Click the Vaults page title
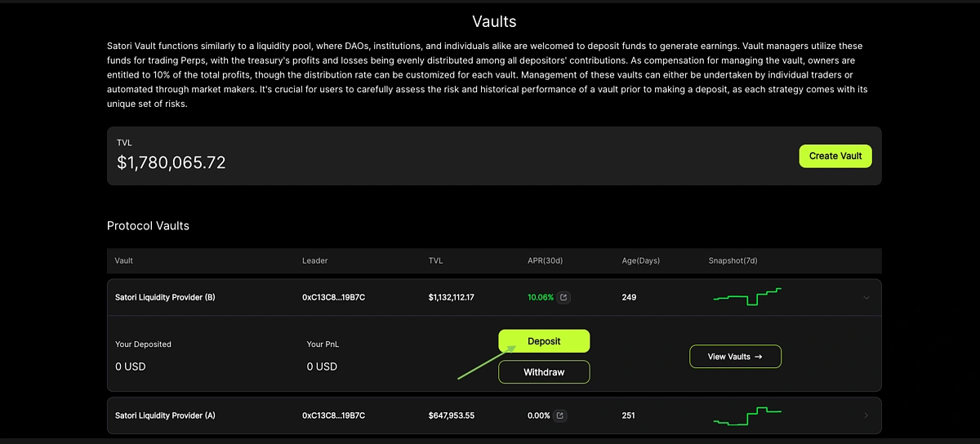 (x=494, y=21)
